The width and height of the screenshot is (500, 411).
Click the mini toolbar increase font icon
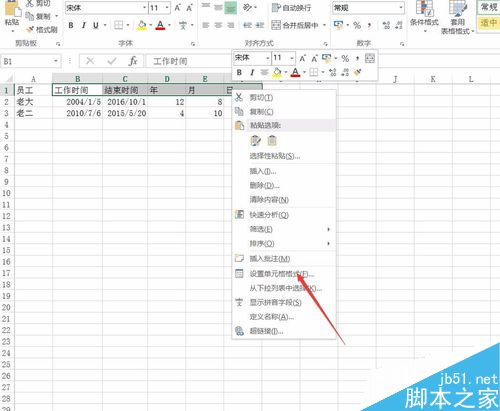click(303, 59)
